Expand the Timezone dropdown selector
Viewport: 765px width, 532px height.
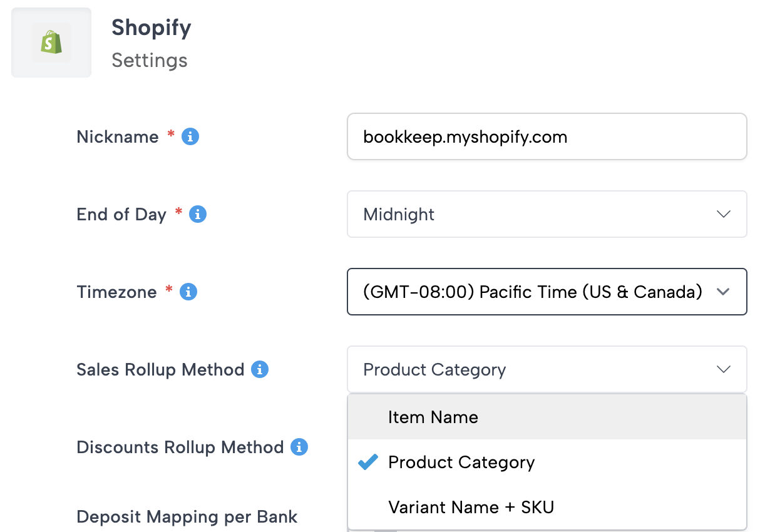pyautogui.click(x=547, y=292)
